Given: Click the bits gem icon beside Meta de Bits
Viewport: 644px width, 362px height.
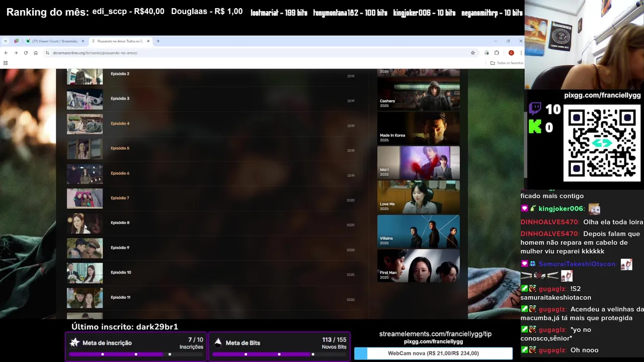Looking at the screenshot, I should (x=218, y=342).
